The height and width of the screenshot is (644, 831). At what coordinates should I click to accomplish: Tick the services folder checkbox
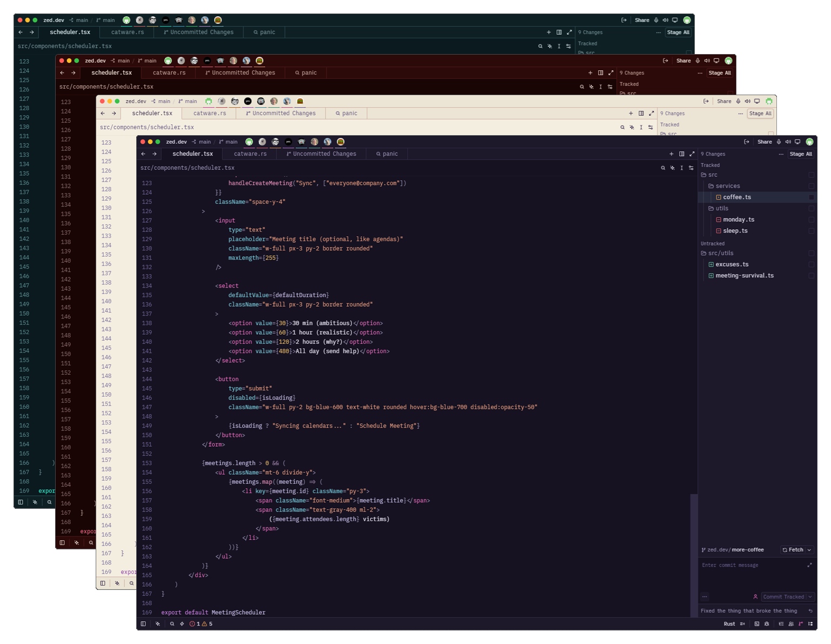[x=811, y=186]
